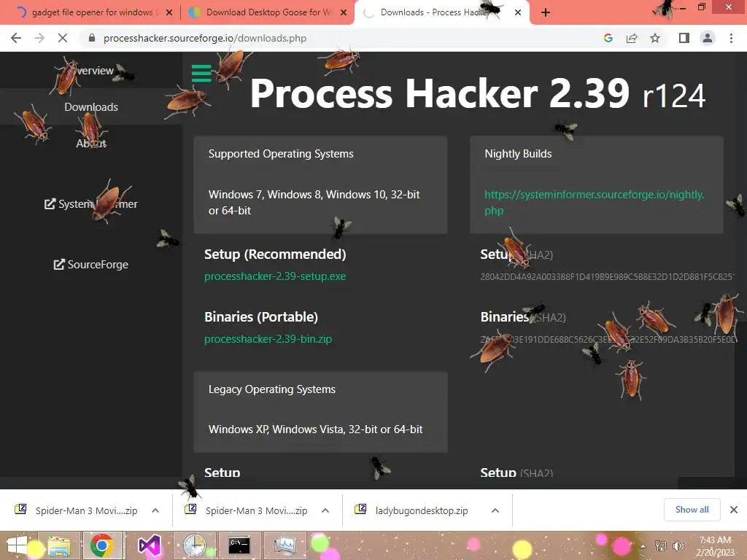Open Visual Studio from taskbar
The image size is (747, 560).
(149, 545)
